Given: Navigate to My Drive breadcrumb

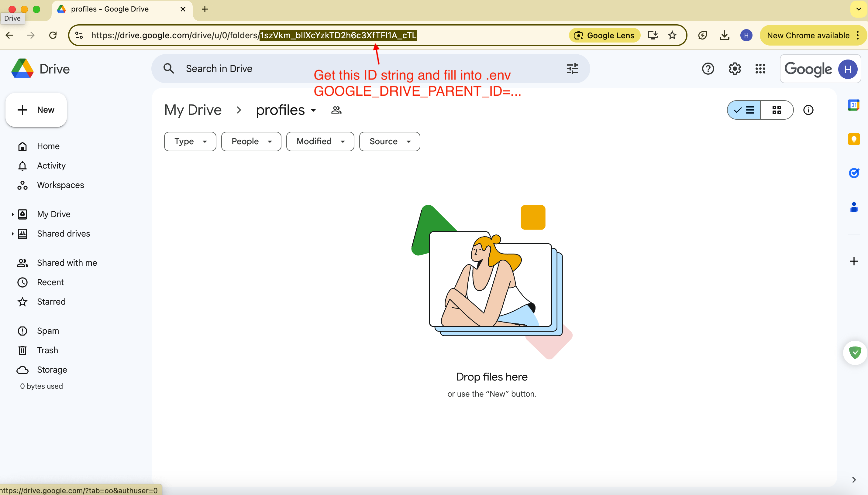Looking at the screenshot, I should (193, 110).
